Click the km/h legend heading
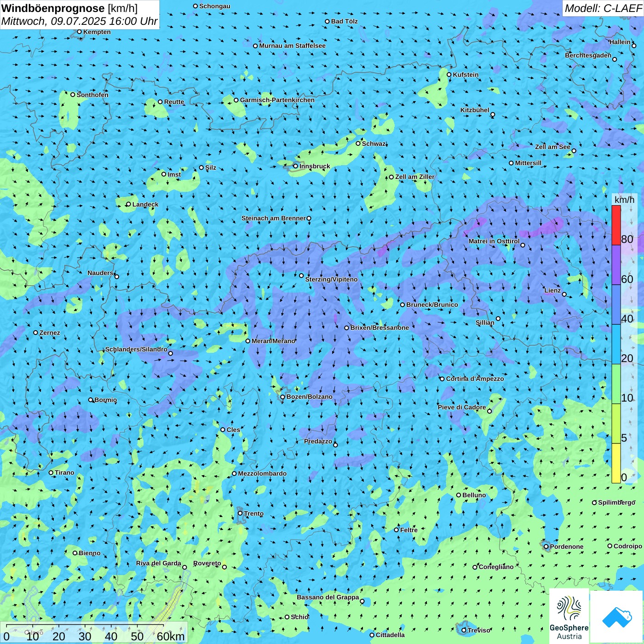This screenshot has height=644, width=644. (624, 200)
